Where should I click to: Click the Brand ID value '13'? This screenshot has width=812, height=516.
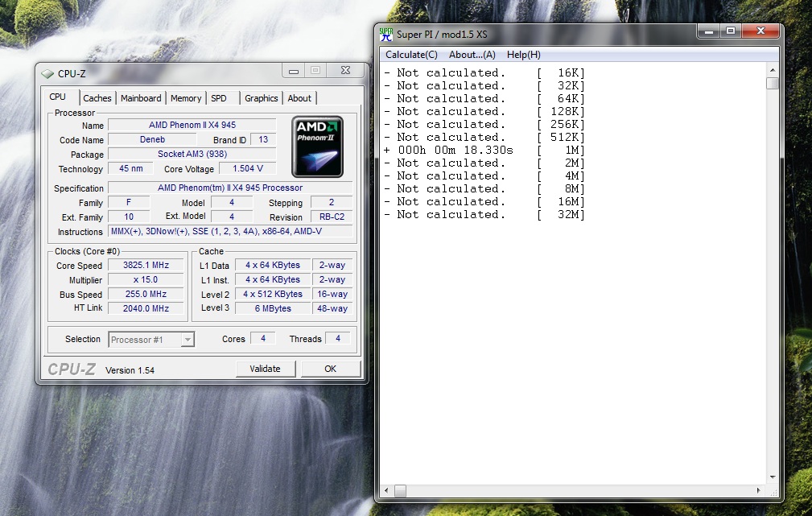263,139
